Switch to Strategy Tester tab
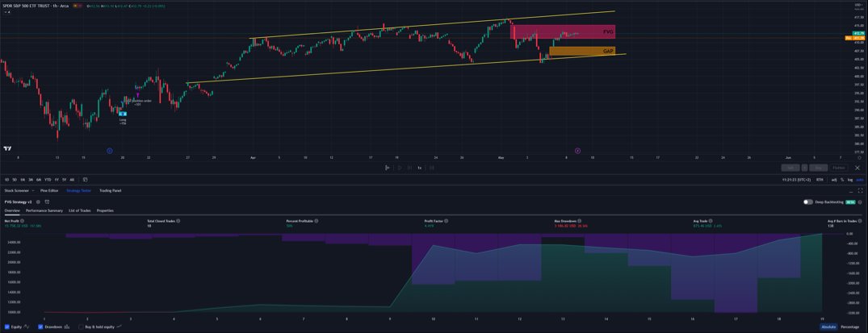This screenshot has width=868, height=333. [78, 190]
